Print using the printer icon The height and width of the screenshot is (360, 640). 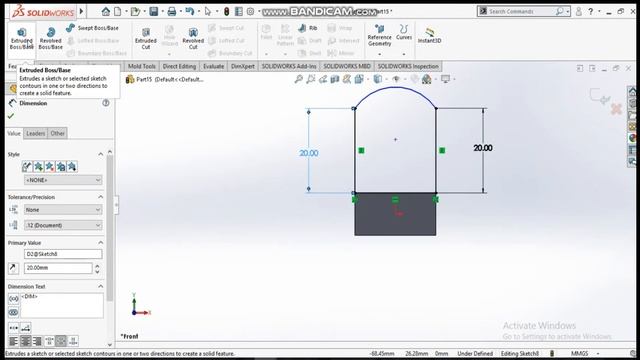(172, 11)
